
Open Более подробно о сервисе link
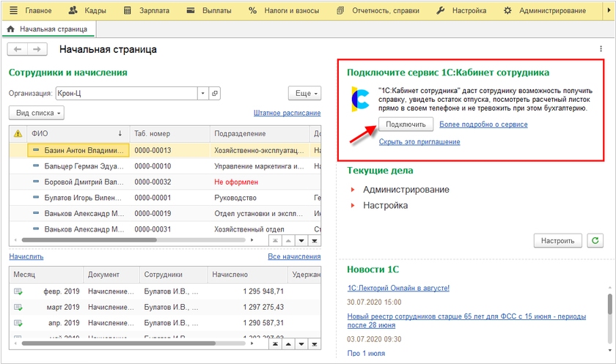click(483, 125)
